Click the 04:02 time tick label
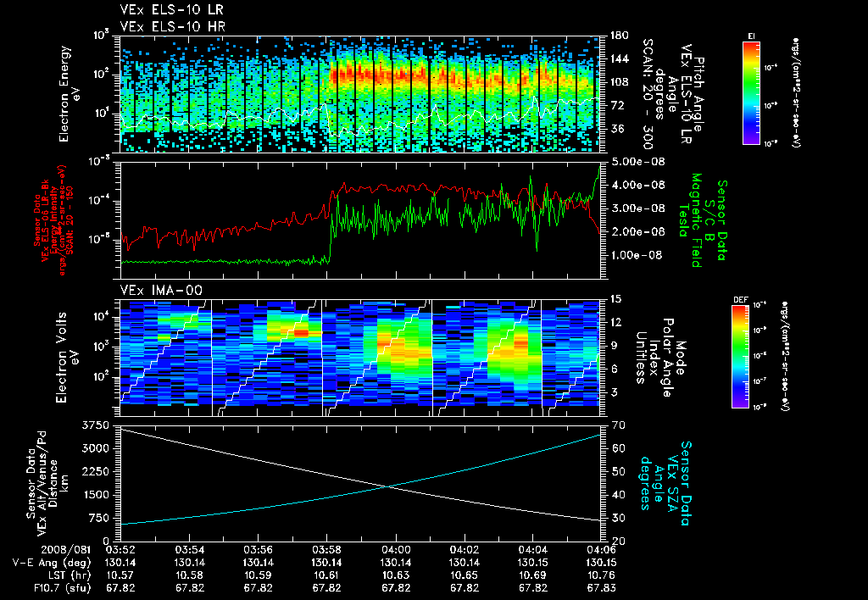 tap(464, 550)
